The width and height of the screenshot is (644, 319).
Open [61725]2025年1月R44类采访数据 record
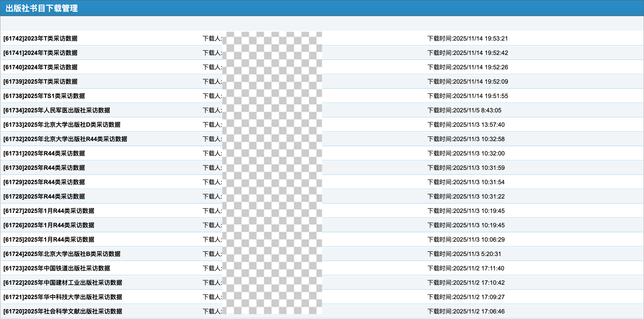click(49, 240)
